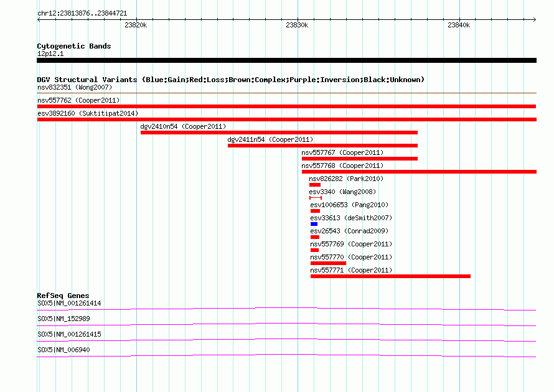Click the chr12:23813876..23844721 coordinate label
Screen dimensions: 554x392
[82, 14]
